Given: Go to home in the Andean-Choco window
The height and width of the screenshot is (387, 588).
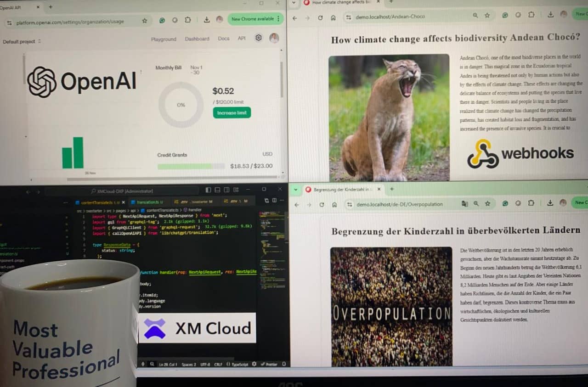Looking at the screenshot, I should tap(333, 18).
